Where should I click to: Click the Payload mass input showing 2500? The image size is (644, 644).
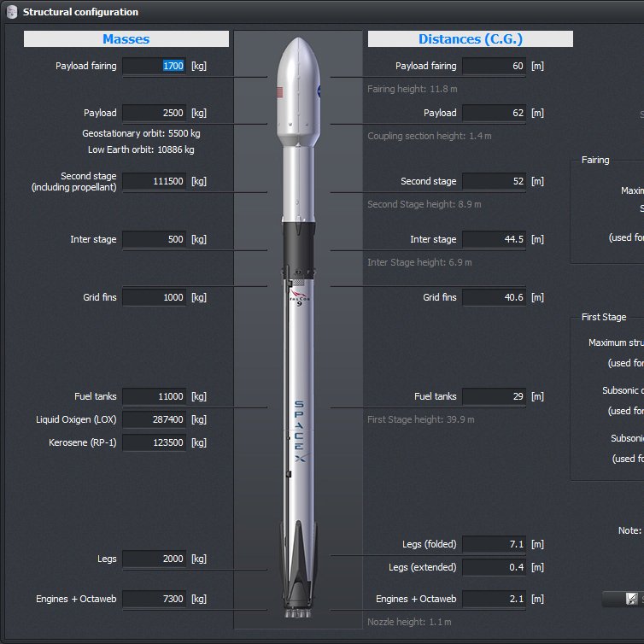[155, 113]
